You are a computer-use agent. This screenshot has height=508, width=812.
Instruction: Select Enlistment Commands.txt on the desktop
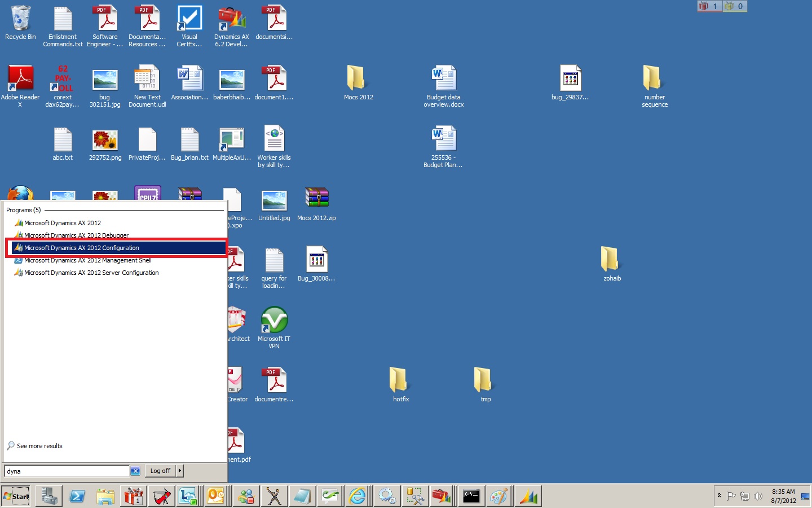(63, 27)
